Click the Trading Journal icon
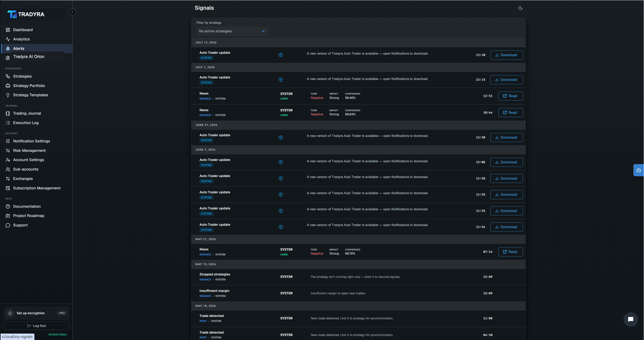The height and width of the screenshot is (340, 644). [x=8, y=114]
